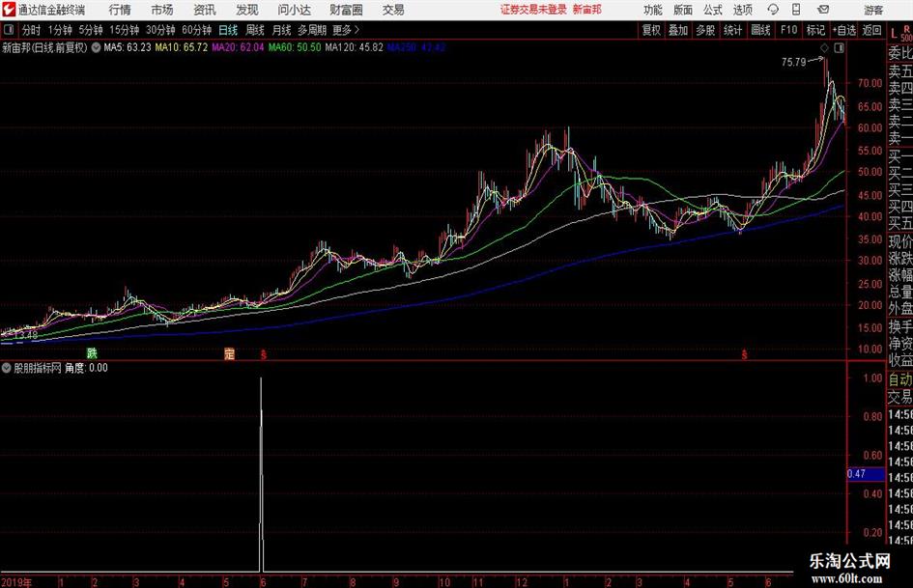Click the red $ marker near June

click(x=264, y=354)
